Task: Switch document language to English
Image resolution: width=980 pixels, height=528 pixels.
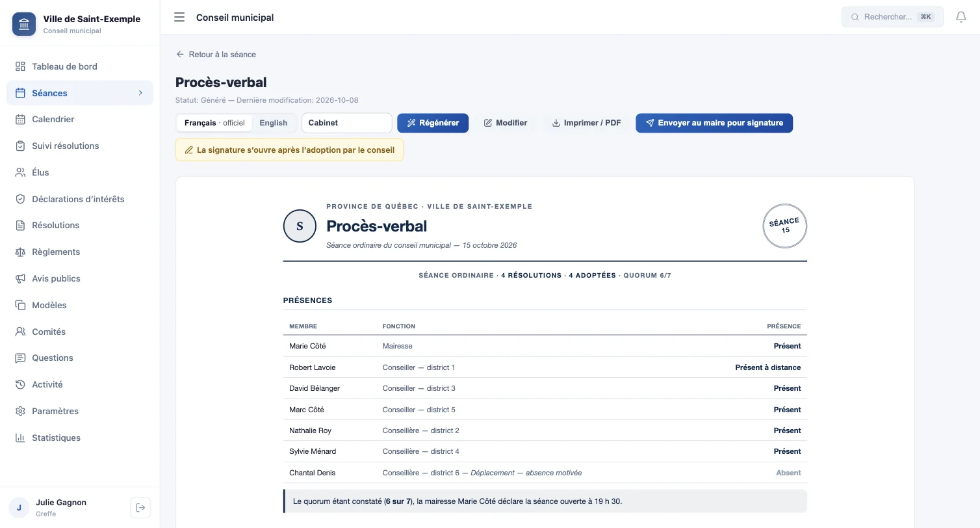Action: coord(273,123)
